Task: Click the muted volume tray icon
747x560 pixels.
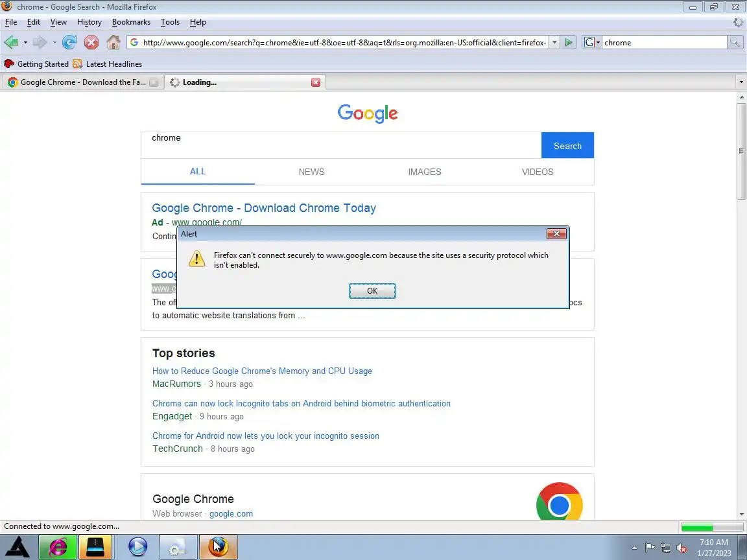Action: coord(682,548)
